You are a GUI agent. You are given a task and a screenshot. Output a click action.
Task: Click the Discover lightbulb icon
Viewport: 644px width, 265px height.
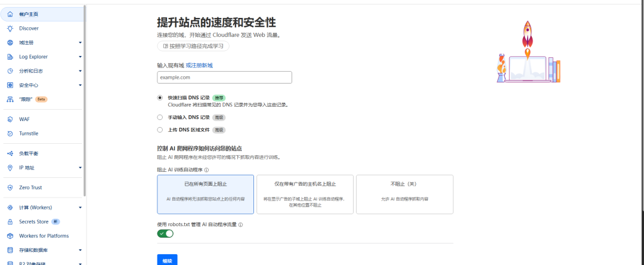(x=10, y=28)
